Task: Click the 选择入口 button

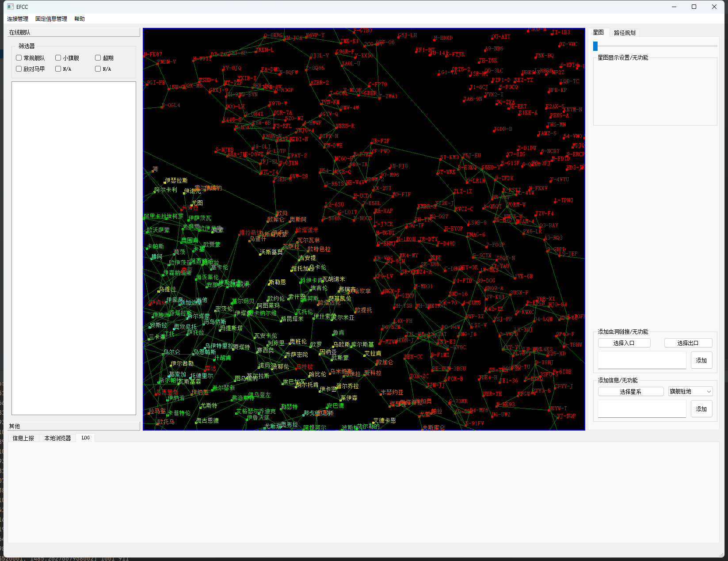Action: pyautogui.click(x=624, y=343)
